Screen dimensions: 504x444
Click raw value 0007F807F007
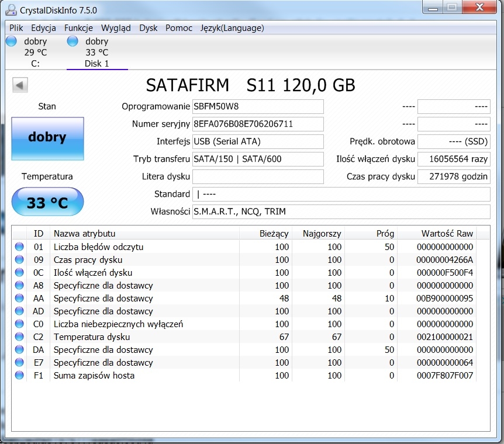(445, 375)
